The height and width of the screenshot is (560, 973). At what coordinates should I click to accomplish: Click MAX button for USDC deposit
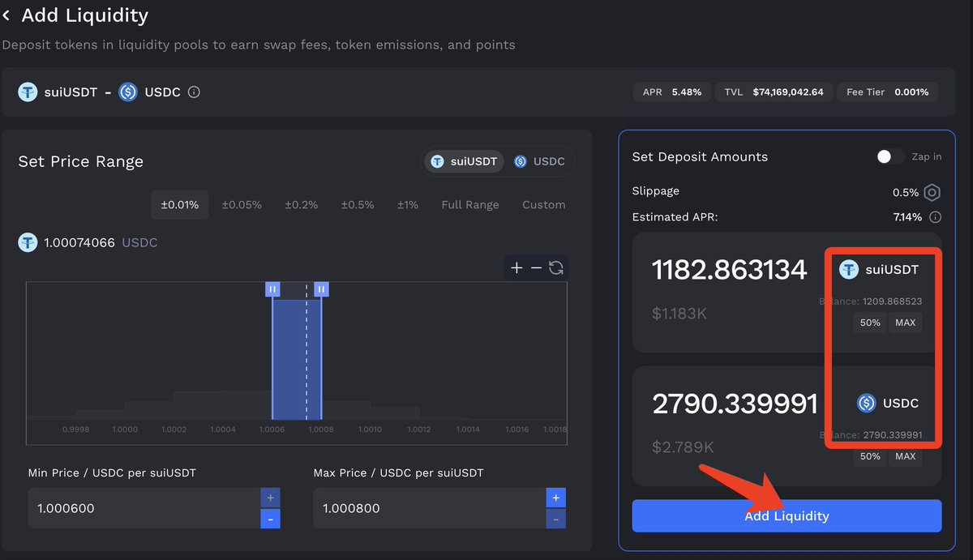(x=905, y=456)
